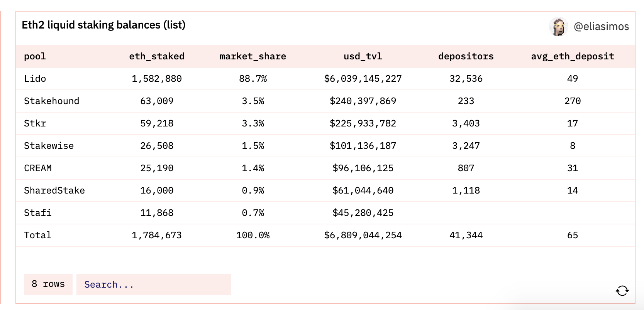Click CREAM's market share 1.4%
Image resolution: width=644 pixels, height=310 pixels.
[x=253, y=168]
